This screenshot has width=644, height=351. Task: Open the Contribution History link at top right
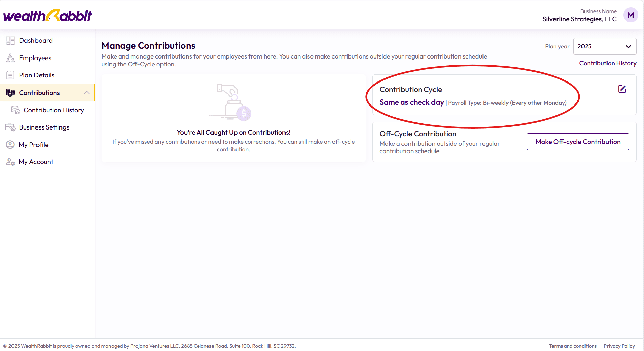(608, 63)
